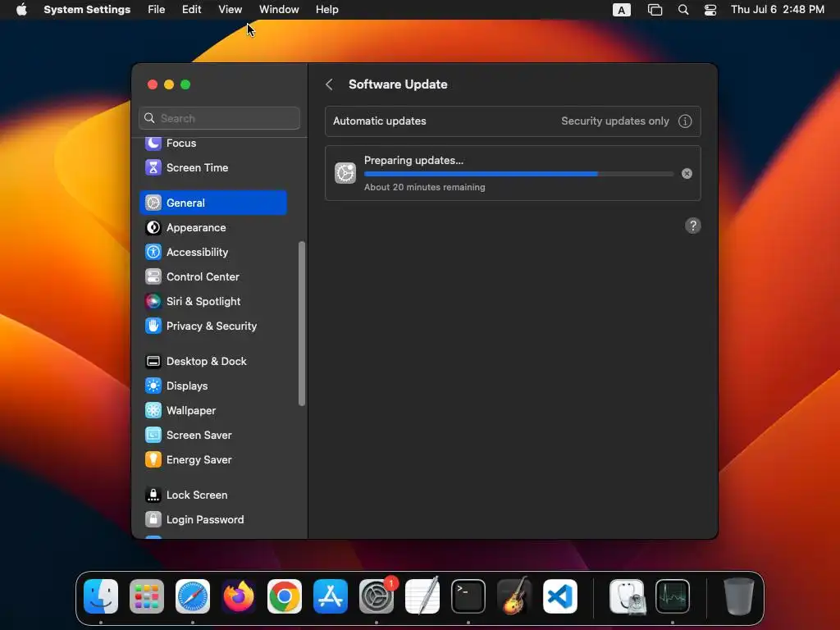Open the Window menu

279,10
